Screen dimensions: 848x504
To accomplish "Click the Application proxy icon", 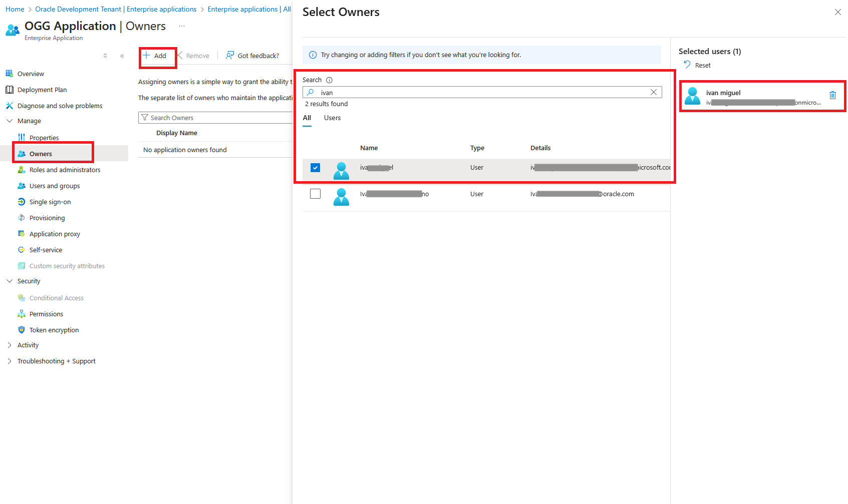I will [22, 234].
